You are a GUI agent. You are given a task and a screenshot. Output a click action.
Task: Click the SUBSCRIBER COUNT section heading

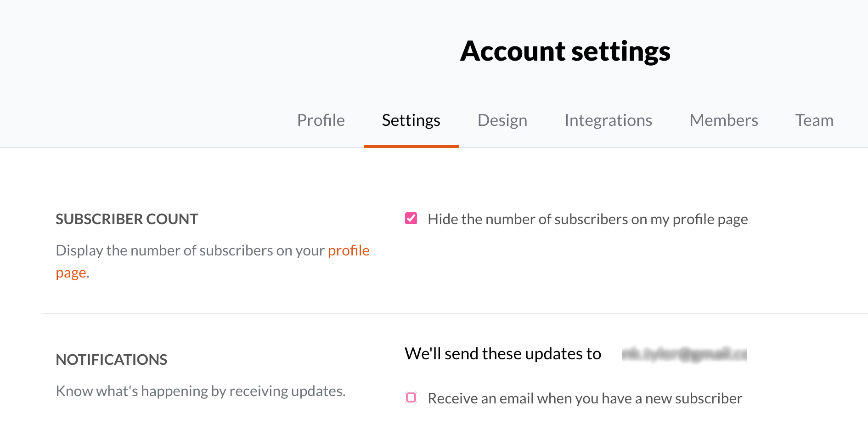point(127,219)
